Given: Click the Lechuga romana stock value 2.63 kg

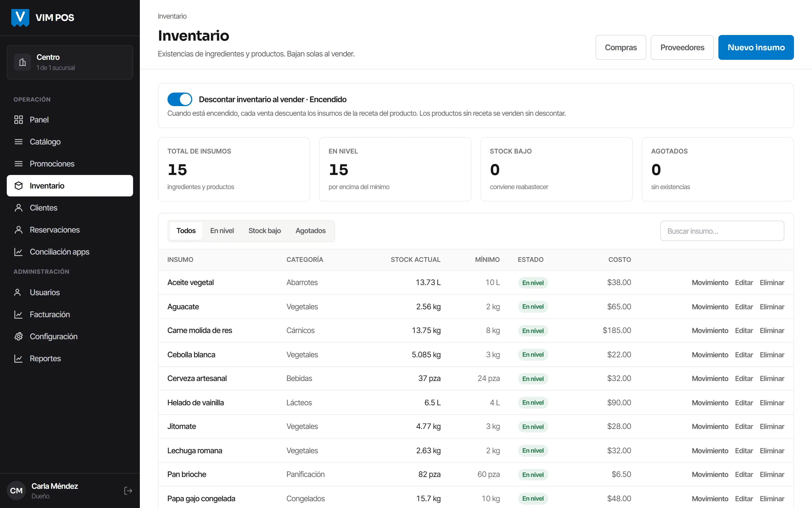Looking at the screenshot, I should [428, 450].
